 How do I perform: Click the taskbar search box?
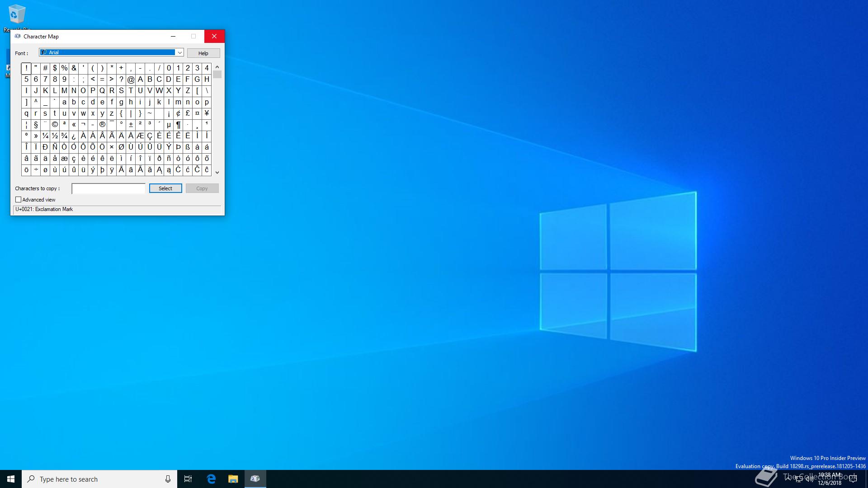click(99, 479)
